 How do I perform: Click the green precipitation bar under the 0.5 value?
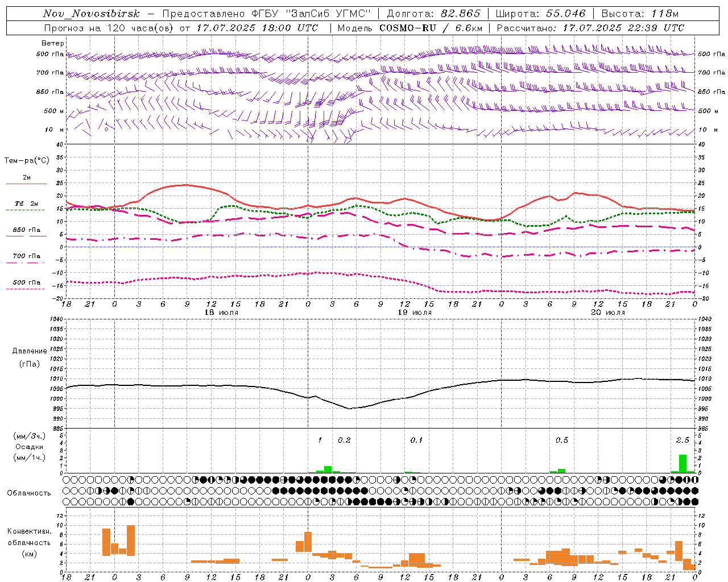(x=561, y=471)
